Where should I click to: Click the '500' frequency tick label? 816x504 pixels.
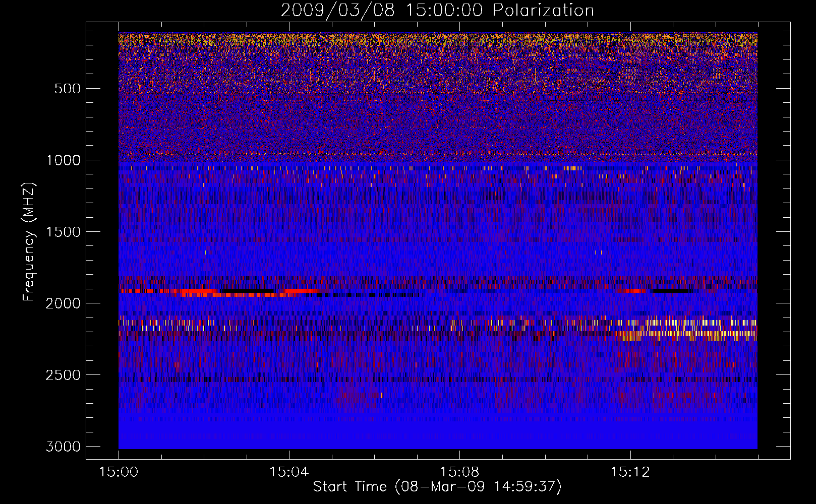68,89
